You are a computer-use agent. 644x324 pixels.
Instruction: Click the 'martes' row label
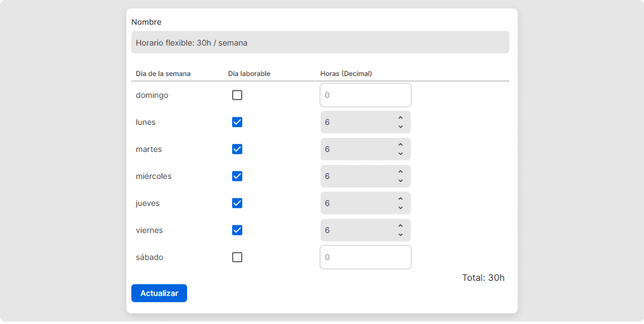click(x=149, y=149)
